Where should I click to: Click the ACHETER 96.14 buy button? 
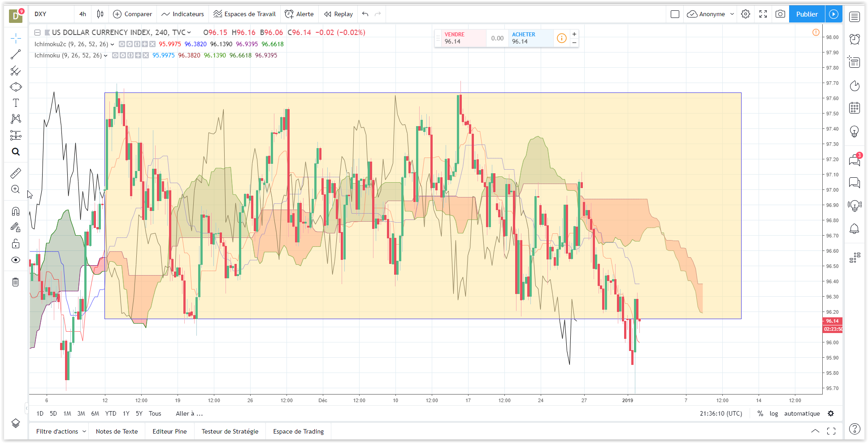[531, 38]
